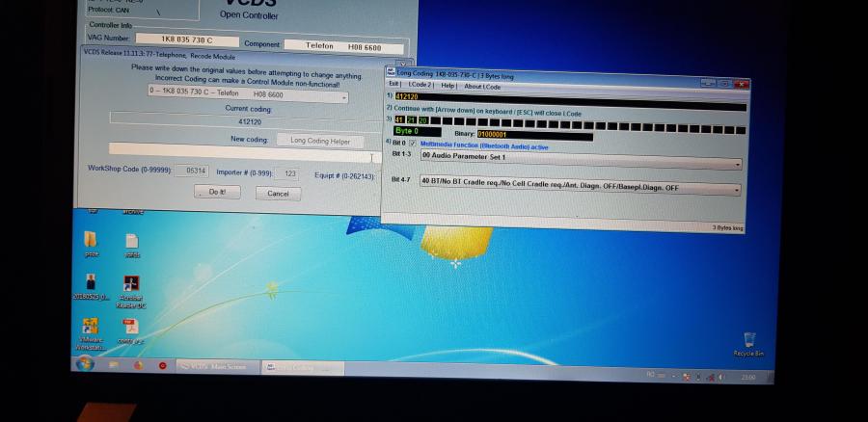Image resolution: width=868 pixels, height=422 pixels.
Task: Open the Telefon module selection dropdown
Action: (344, 96)
